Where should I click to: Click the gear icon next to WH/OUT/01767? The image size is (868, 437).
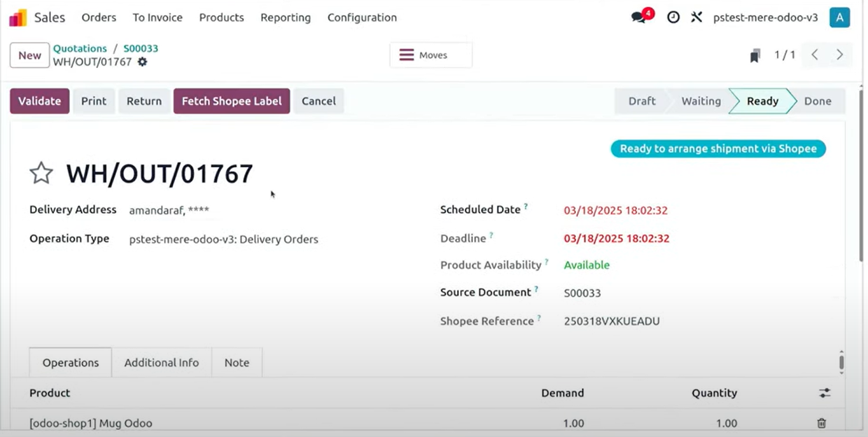[143, 62]
